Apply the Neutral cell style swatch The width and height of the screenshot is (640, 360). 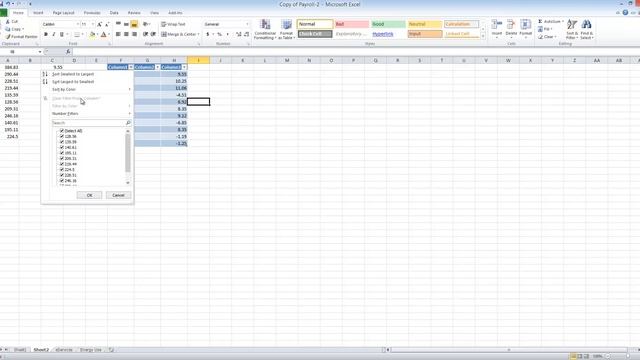tap(425, 24)
